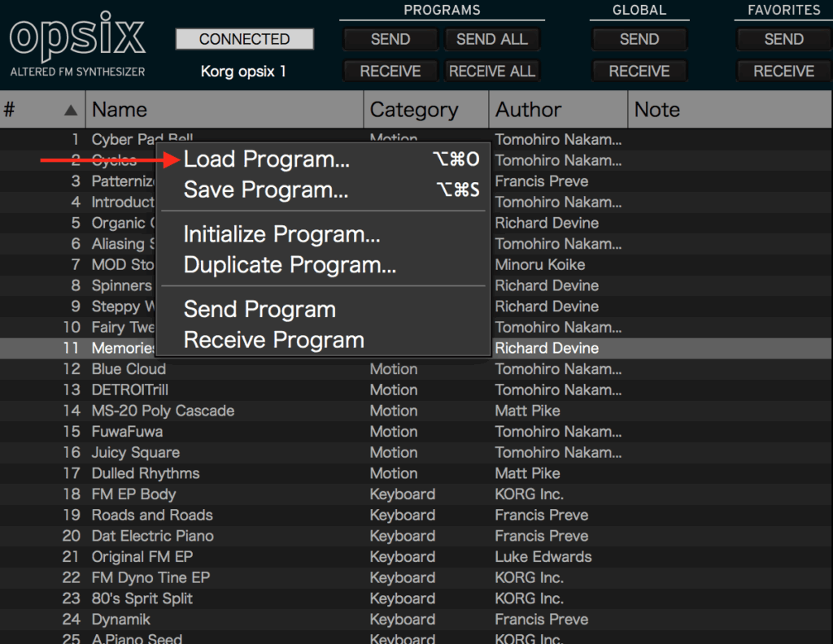
Task: Toggle the CONNECTED status button
Action: tap(244, 39)
